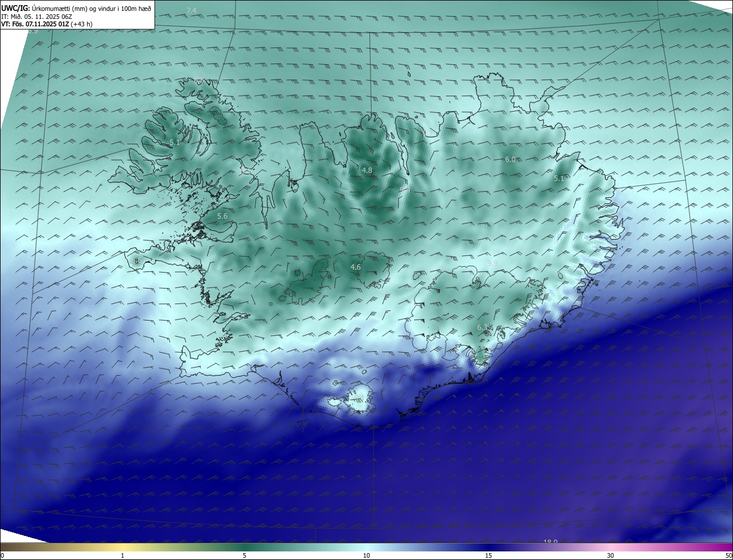Click the 7.4 value label north of Iceland
Image resolution: width=733 pixels, height=560 pixels.
191,11
